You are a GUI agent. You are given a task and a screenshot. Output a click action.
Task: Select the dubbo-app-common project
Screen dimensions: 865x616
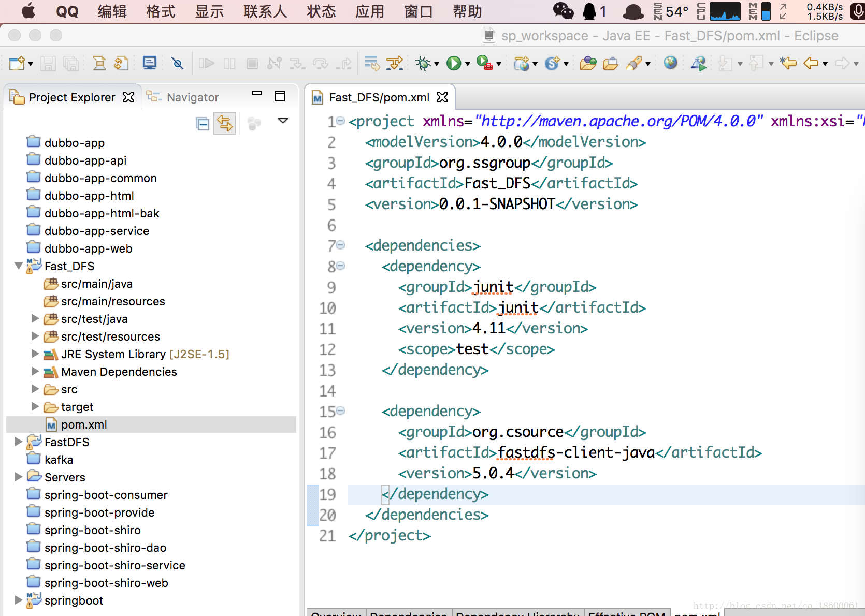(x=100, y=178)
